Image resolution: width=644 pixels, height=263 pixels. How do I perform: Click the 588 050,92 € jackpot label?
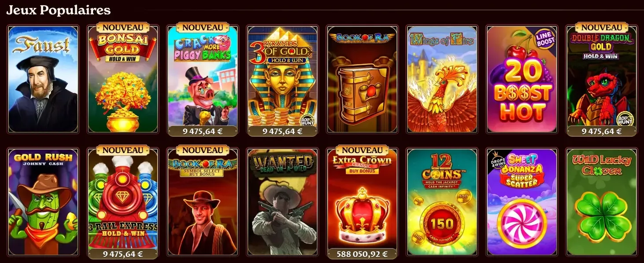point(362,254)
